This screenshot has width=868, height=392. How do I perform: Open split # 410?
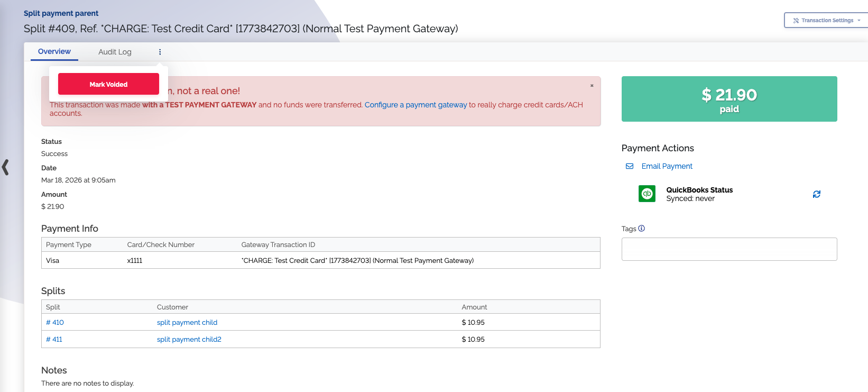click(55, 322)
